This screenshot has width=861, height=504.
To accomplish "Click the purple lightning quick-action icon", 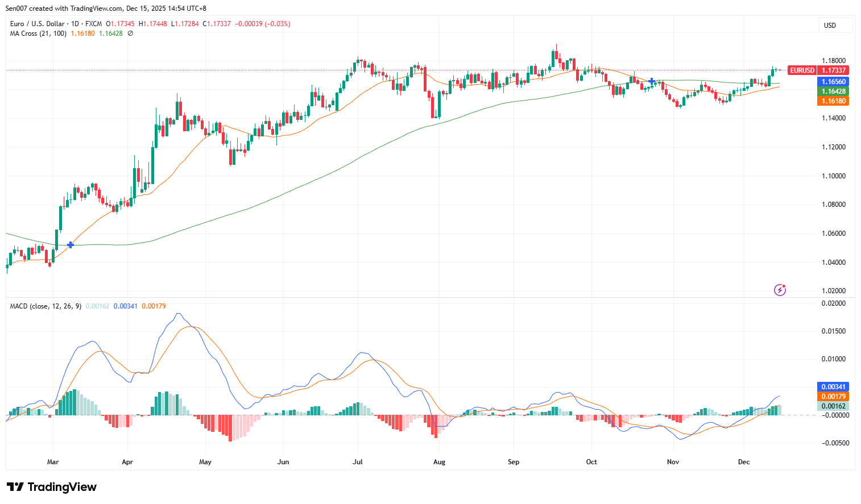I will point(779,290).
